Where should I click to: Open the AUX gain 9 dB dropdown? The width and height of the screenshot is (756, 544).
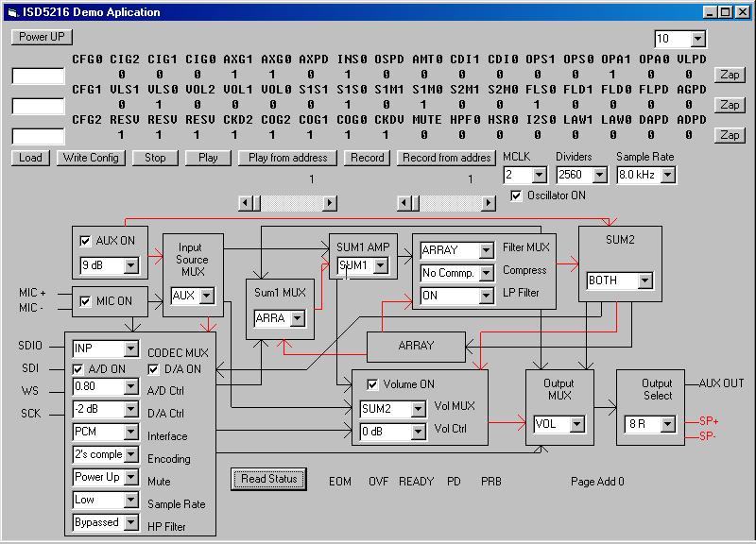coord(130,265)
